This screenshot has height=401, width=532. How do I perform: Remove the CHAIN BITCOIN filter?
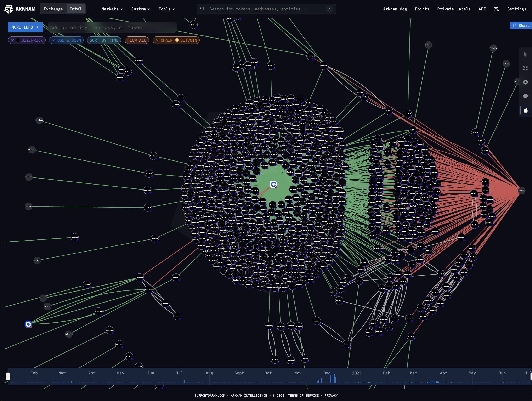pyautogui.click(x=157, y=40)
